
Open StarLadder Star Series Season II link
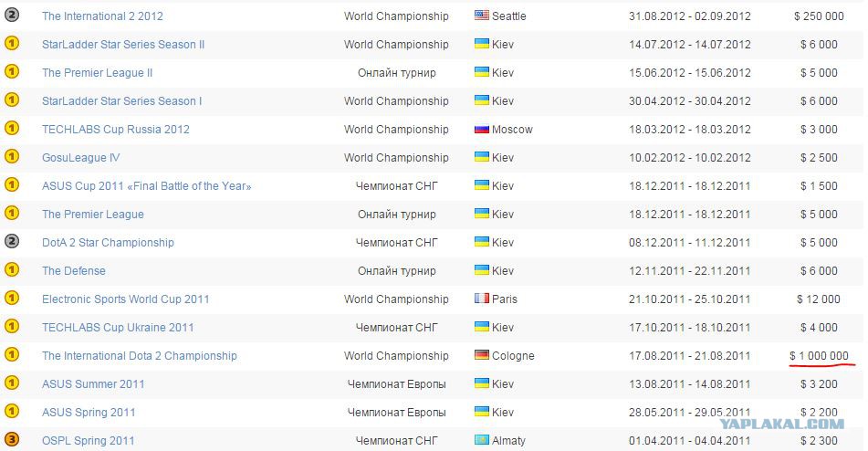coord(123,45)
